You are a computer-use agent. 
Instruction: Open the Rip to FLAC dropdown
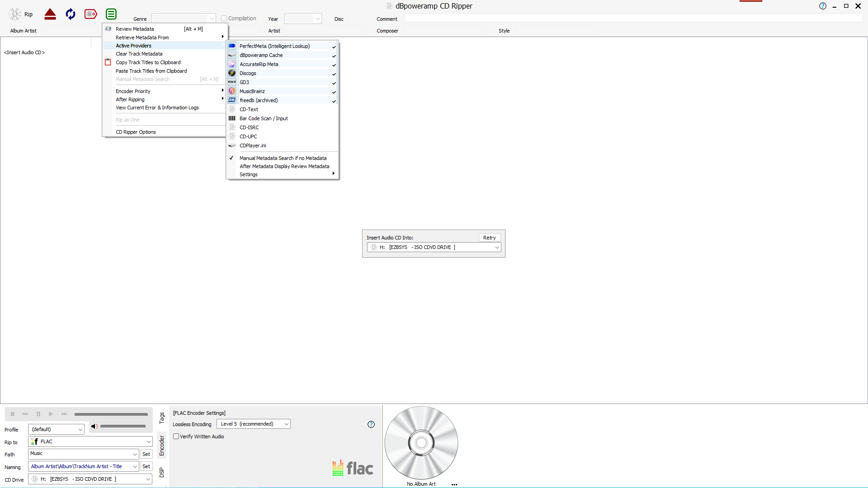pos(90,441)
